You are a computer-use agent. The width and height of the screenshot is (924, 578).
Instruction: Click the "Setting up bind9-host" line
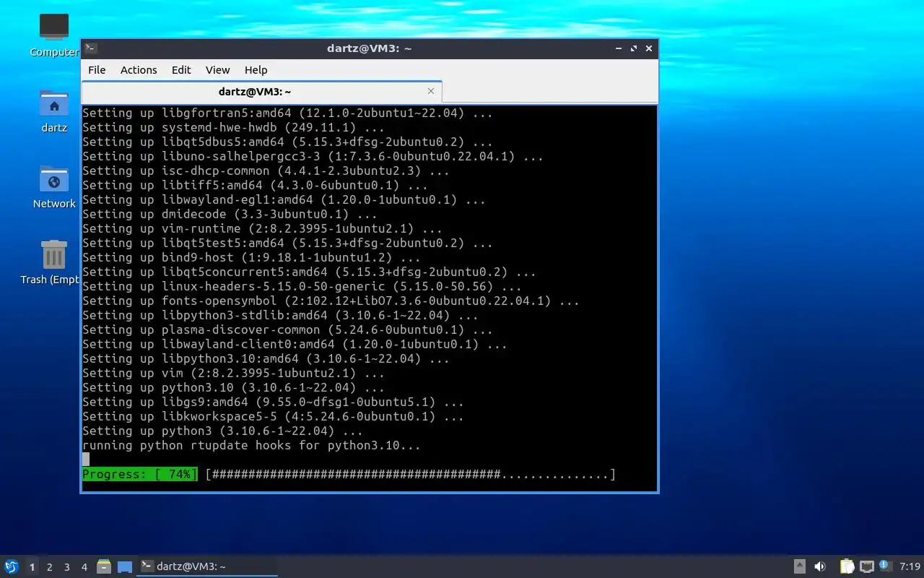251,258
